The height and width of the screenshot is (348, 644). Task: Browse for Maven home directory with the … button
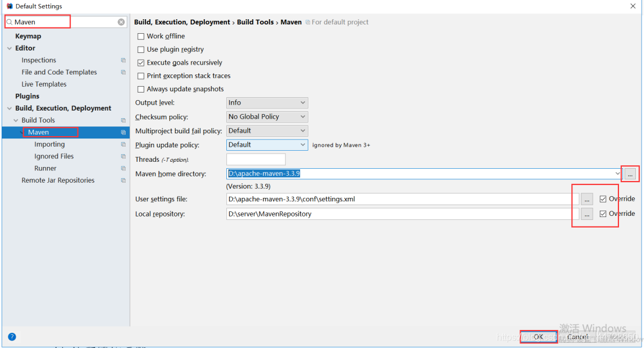(630, 174)
